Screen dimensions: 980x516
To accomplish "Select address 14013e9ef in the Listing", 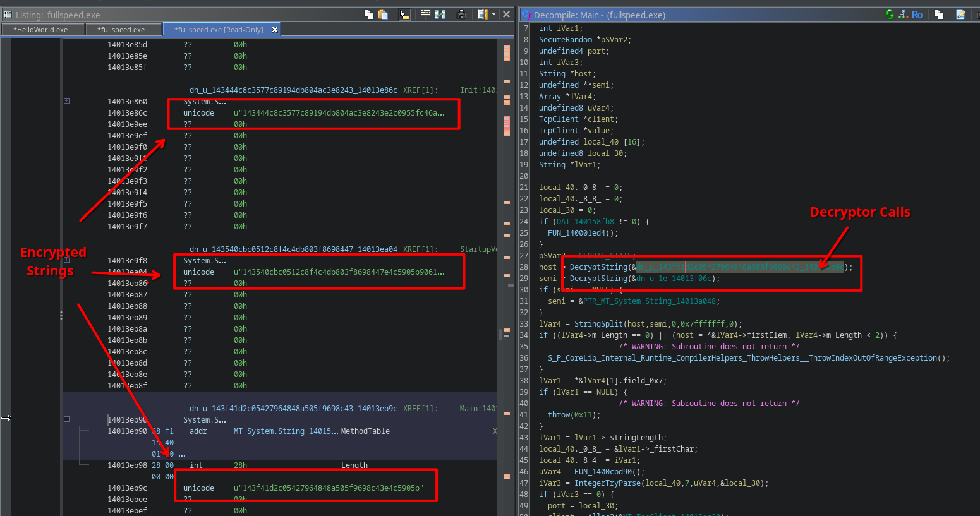I will (127, 136).
